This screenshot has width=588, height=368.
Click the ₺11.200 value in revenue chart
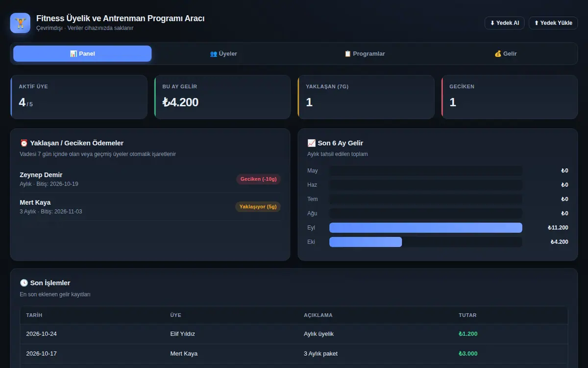[x=558, y=228]
